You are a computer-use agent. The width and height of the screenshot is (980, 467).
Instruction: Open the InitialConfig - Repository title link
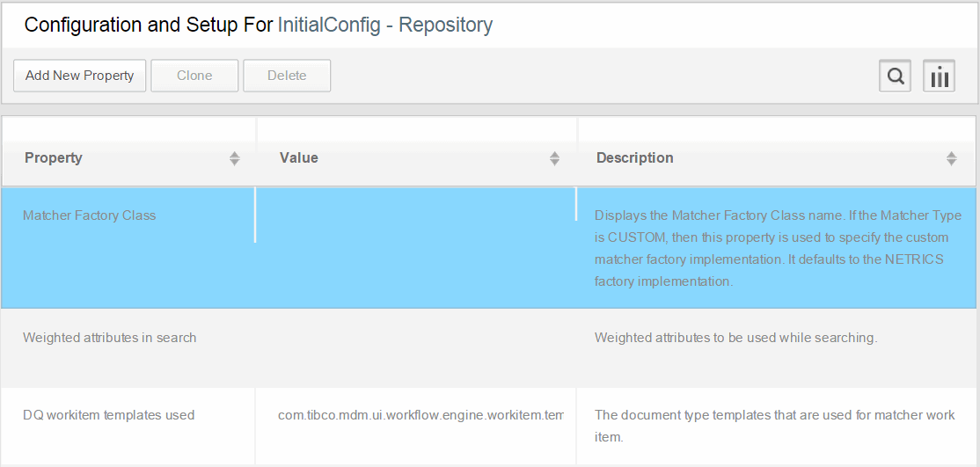point(385,25)
